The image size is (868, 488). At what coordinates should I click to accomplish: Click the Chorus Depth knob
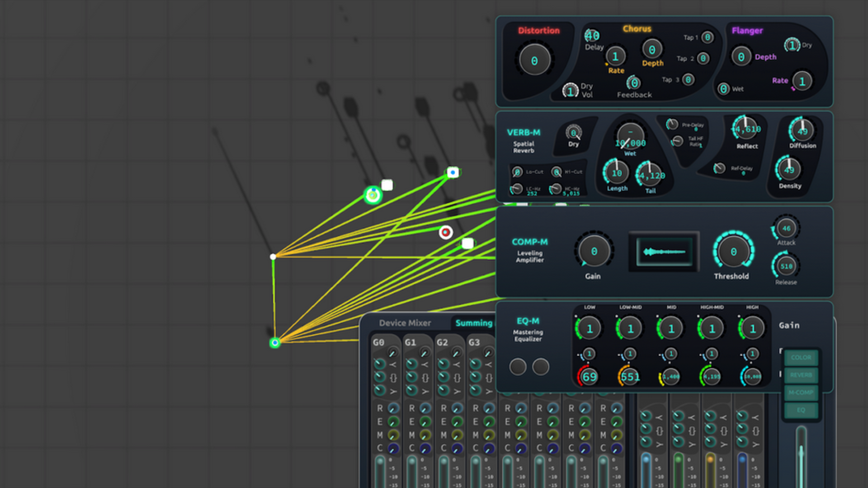point(652,49)
